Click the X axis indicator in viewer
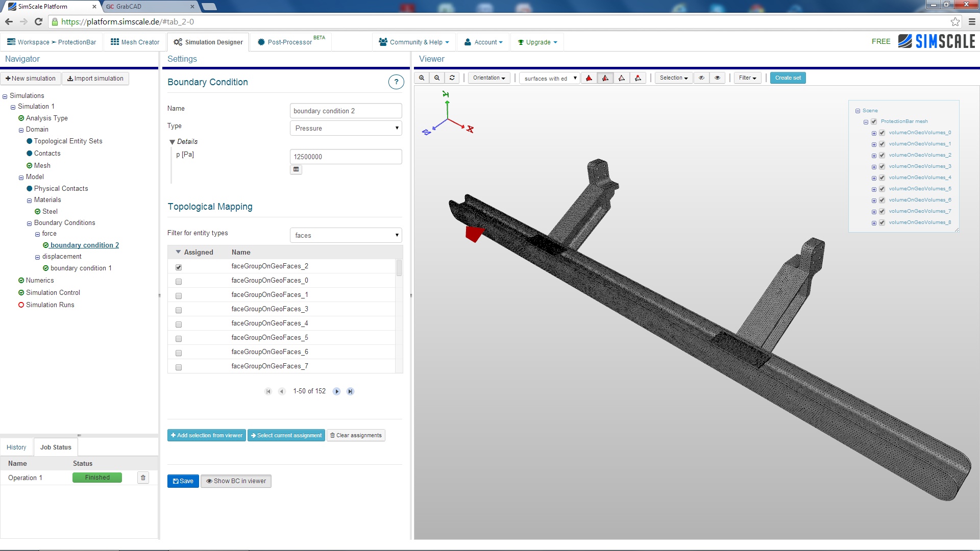This screenshot has height=551, width=980. [x=470, y=130]
